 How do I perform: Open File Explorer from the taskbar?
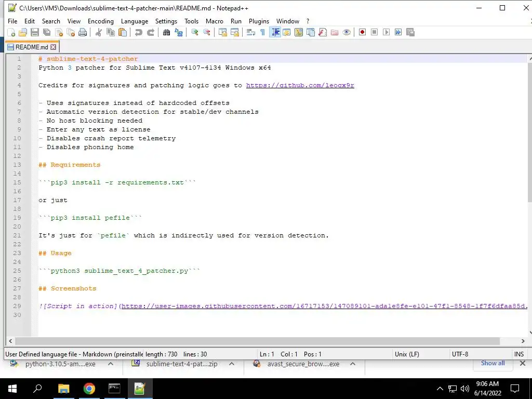[x=64, y=389]
